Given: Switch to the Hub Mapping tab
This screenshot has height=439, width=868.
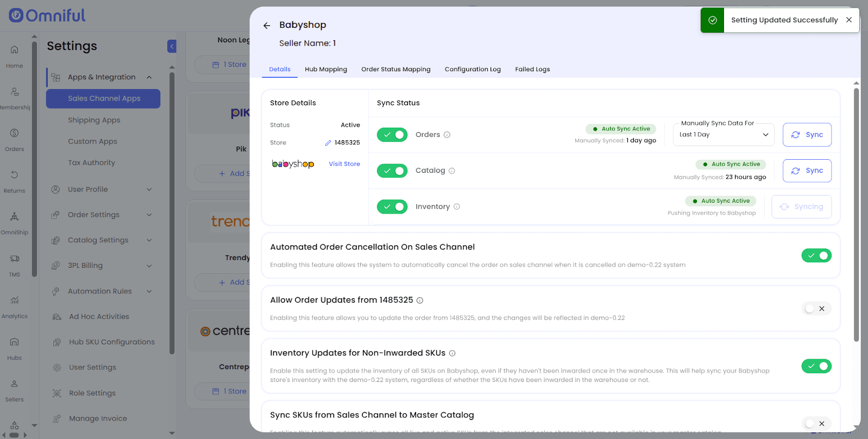Looking at the screenshot, I should click(326, 70).
